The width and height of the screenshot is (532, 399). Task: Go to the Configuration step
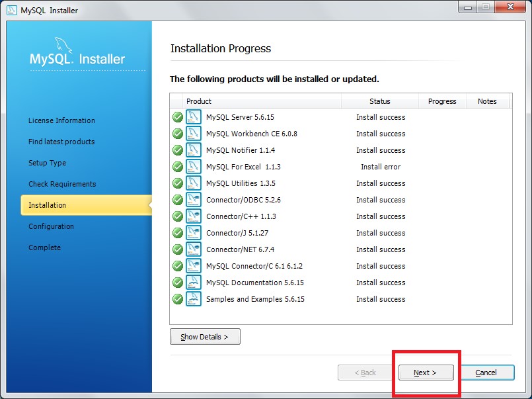[x=51, y=226]
